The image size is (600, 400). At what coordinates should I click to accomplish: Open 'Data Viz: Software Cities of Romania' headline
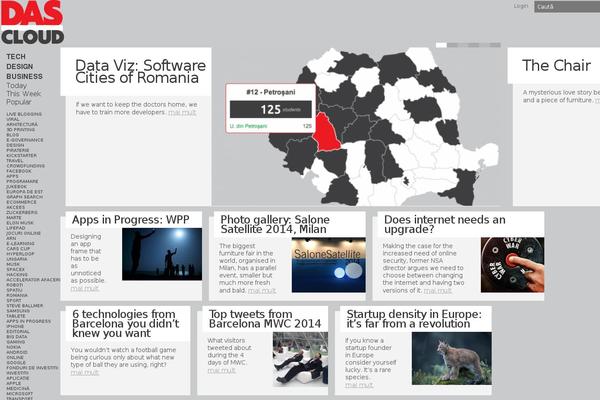point(140,72)
